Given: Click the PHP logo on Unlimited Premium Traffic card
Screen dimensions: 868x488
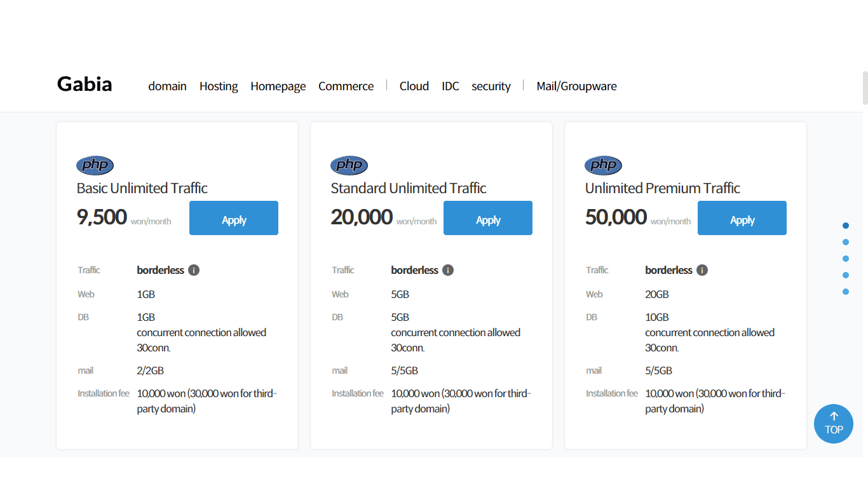Looking at the screenshot, I should [603, 166].
